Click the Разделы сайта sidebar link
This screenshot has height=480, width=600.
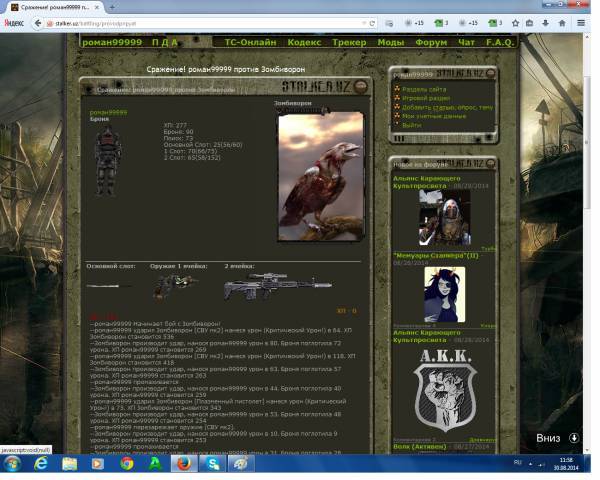point(424,89)
